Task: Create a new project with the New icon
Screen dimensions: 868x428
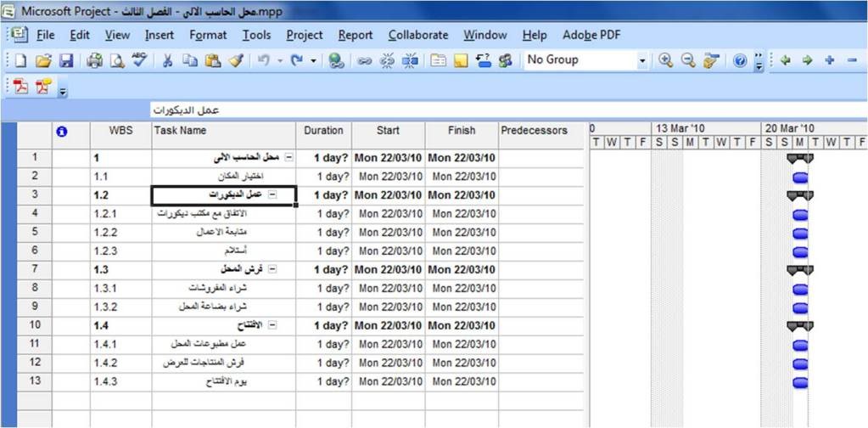Action: (20, 60)
